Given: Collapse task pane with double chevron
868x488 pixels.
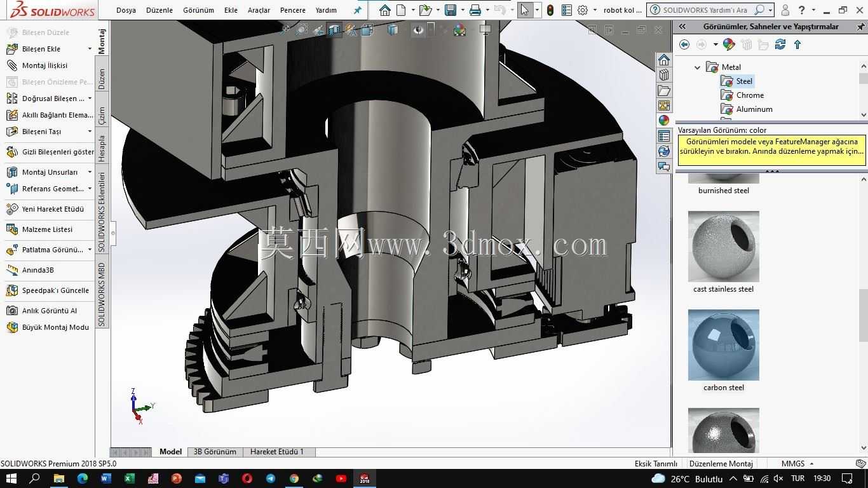Looking at the screenshot, I should [682, 27].
